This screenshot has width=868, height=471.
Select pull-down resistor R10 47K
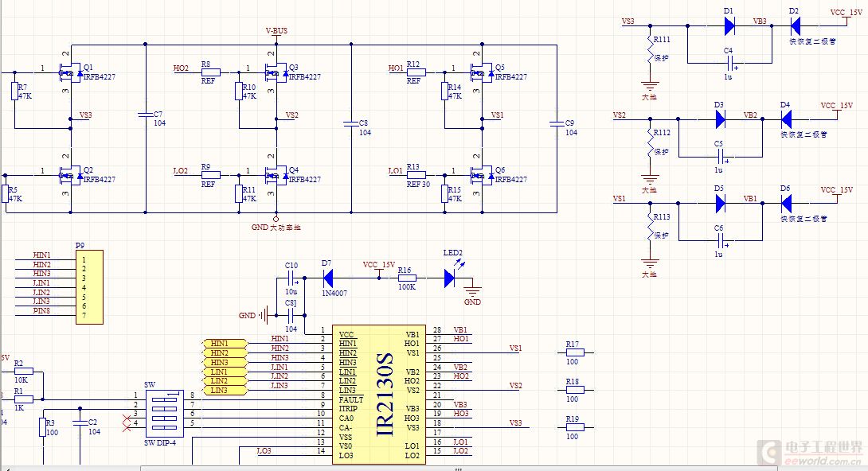[x=239, y=91]
